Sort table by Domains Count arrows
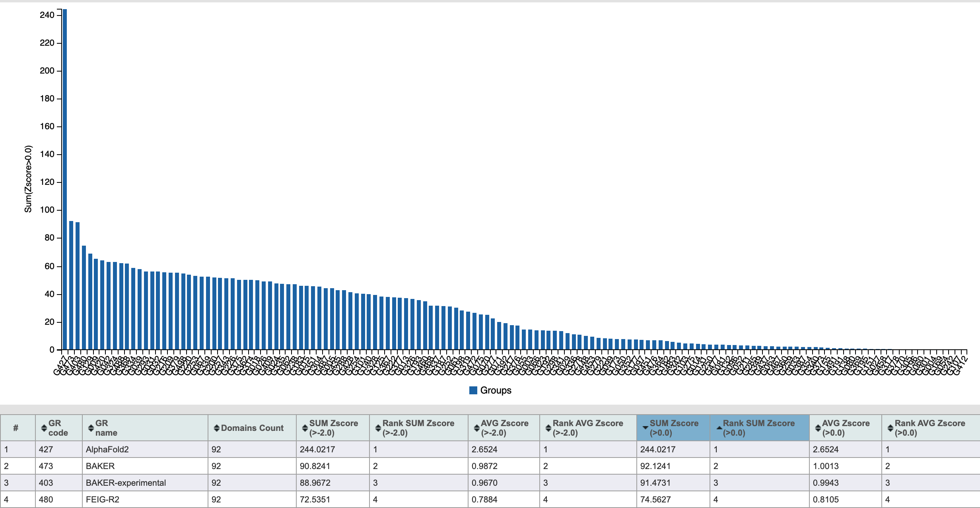Viewport: 980px width, 508px height. [216, 428]
